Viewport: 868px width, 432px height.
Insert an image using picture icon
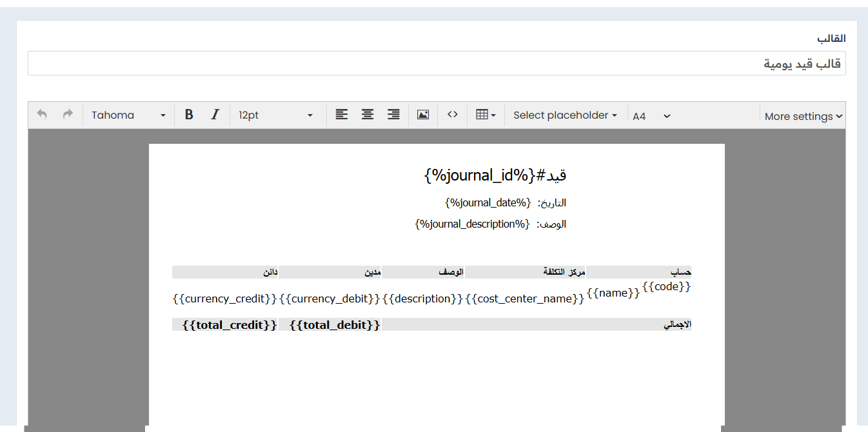click(423, 115)
